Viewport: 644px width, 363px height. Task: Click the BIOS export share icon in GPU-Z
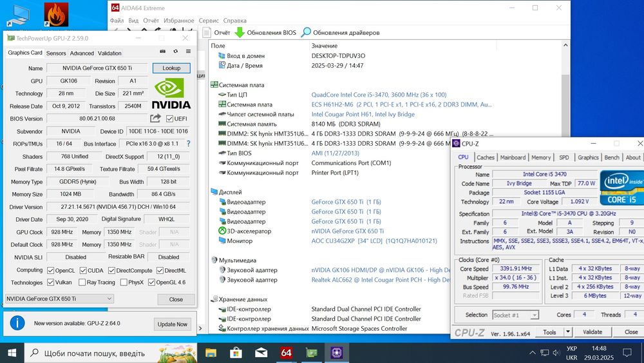tap(155, 119)
